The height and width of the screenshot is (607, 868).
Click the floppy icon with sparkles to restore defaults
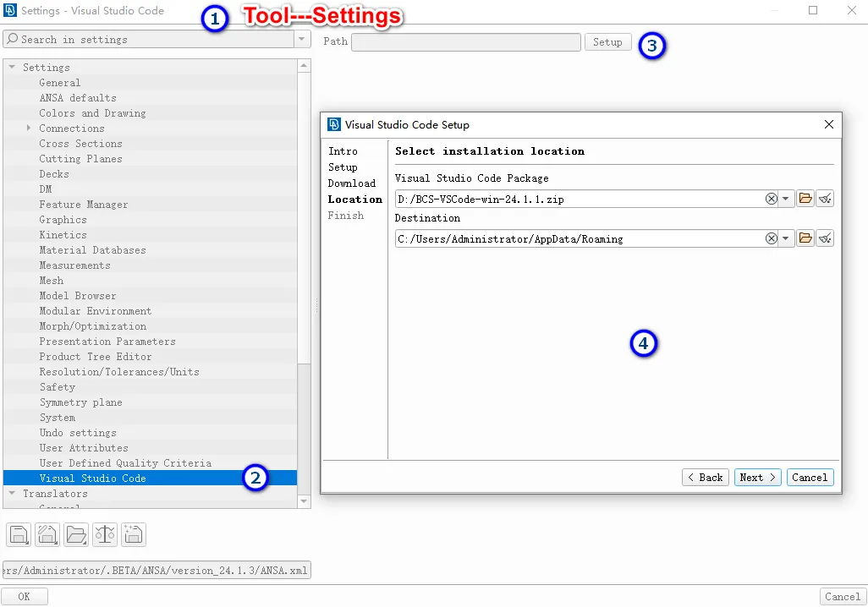(134, 535)
